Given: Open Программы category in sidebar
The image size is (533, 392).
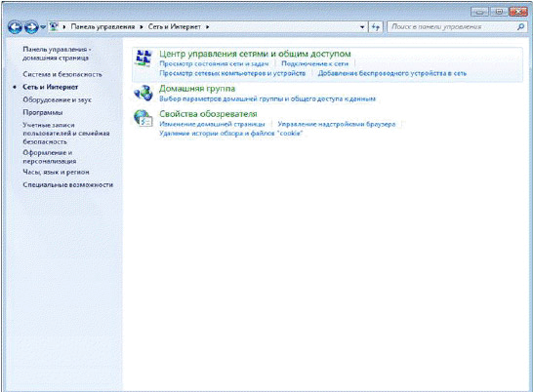Looking at the screenshot, I should pyautogui.click(x=43, y=112).
